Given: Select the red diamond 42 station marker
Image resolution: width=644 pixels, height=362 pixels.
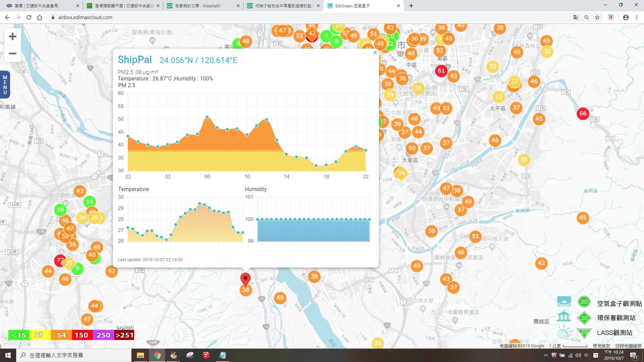Looking at the screenshot, I should click(312, 34).
